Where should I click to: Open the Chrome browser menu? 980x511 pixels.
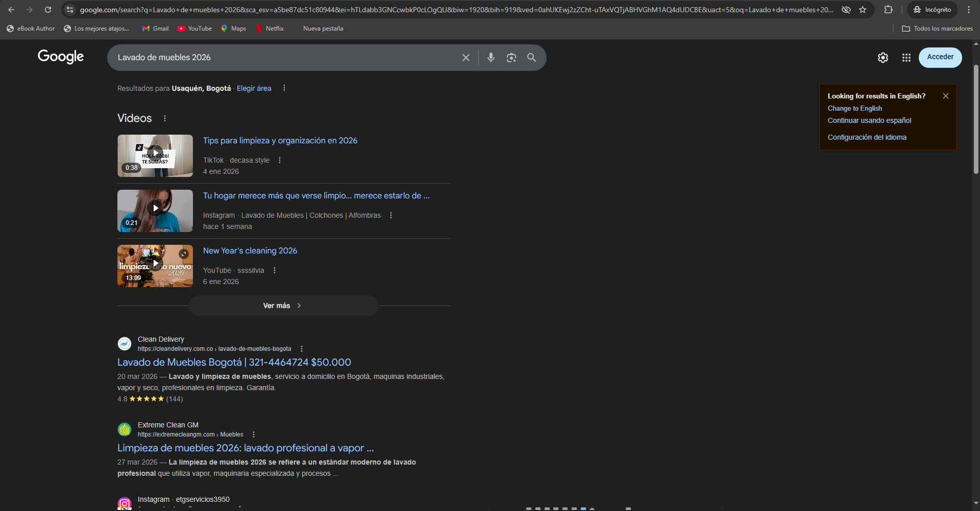pos(969,10)
